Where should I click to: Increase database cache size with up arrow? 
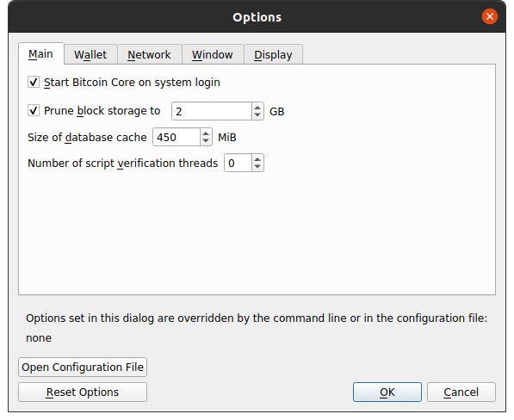[206, 133]
